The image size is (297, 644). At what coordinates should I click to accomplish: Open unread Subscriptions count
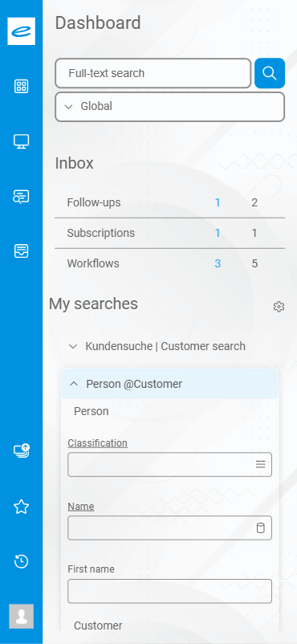218,234
